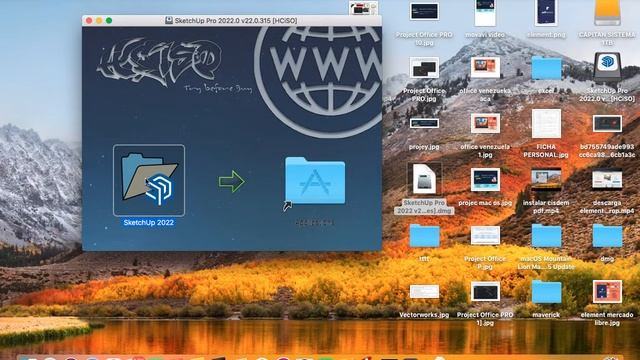The width and height of the screenshot is (640, 360).
Task: Select macOS Mountain Lion Update folder
Action: click(x=546, y=236)
